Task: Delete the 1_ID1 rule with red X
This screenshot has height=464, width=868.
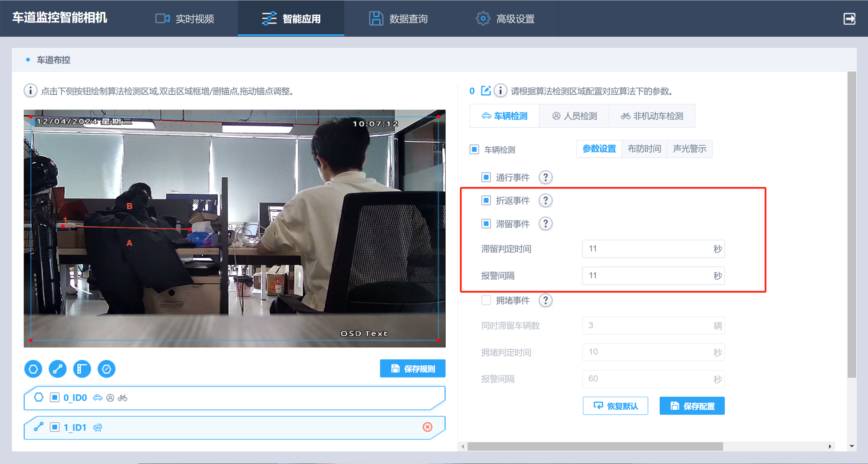Action: (427, 427)
